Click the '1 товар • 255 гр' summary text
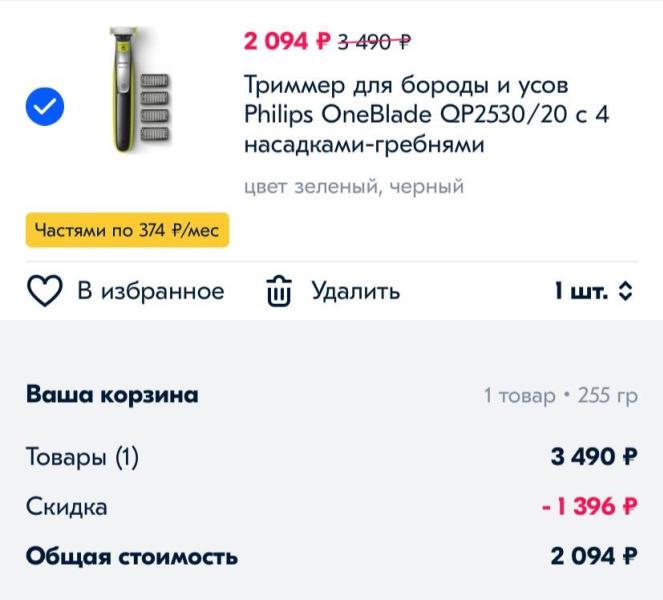This screenshot has width=663, height=600. click(x=560, y=396)
